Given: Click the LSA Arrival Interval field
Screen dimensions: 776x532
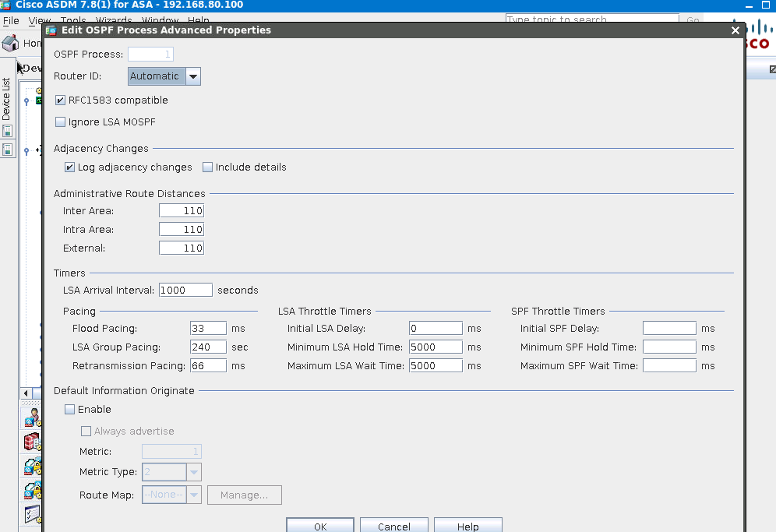Looking at the screenshot, I should point(185,290).
